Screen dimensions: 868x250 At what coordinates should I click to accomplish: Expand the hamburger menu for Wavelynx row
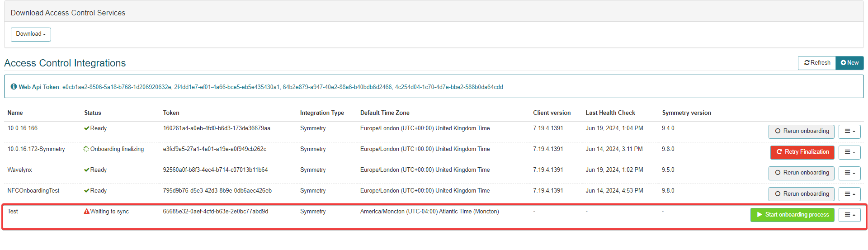pos(849,173)
